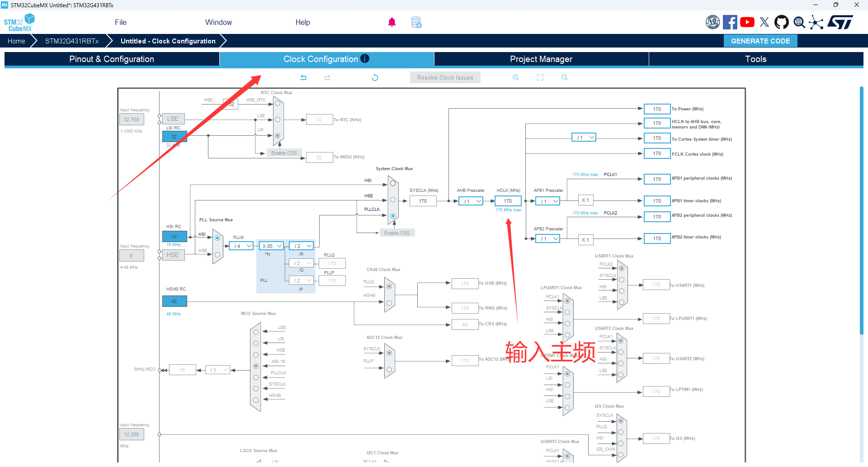Viewport: 868px width, 467px height.
Task: Expand the PLL multiplier X 85 dropdown
Action: point(272,246)
